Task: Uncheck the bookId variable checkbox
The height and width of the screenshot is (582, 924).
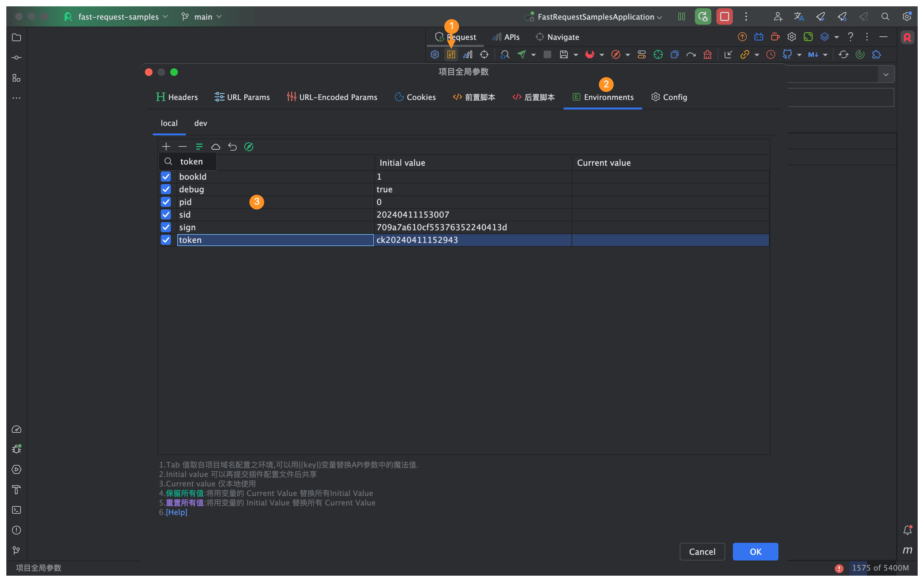Action: click(x=166, y=176)
